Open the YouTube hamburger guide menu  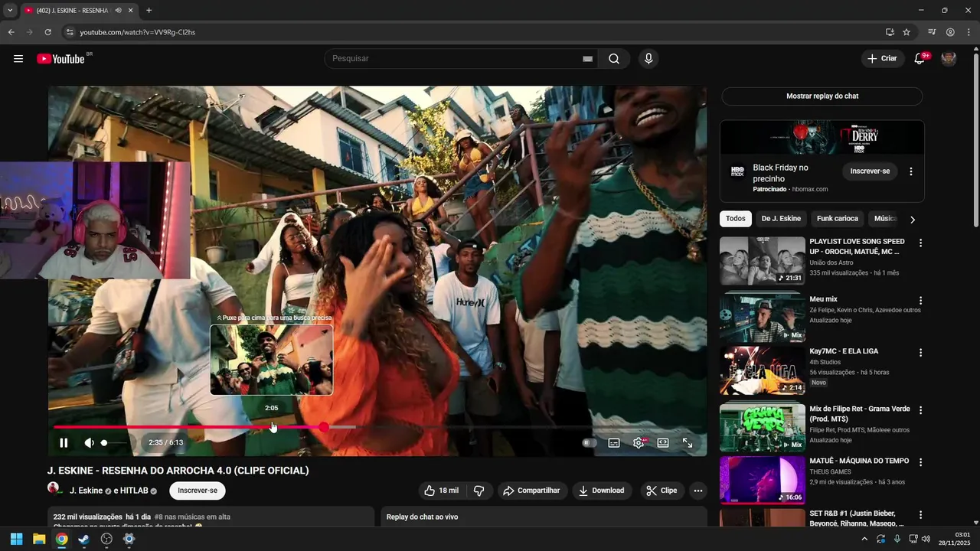pyautogui.click(x=18, y=59)
